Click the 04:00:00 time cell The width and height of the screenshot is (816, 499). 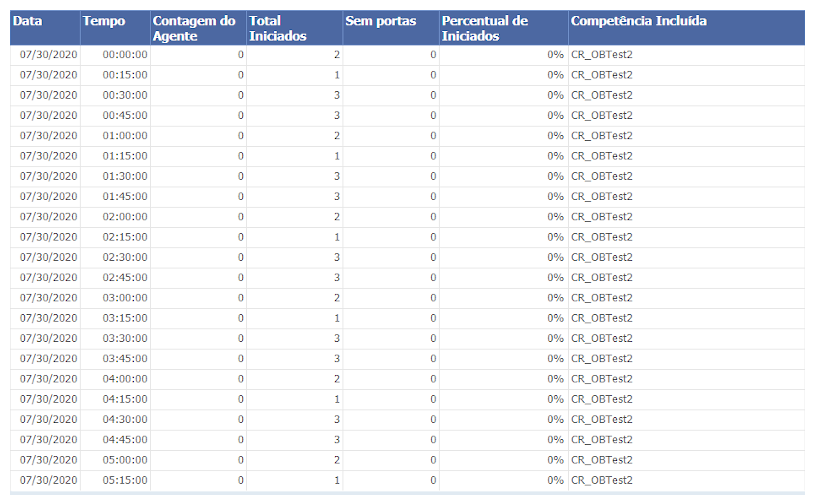coord(116,380)
